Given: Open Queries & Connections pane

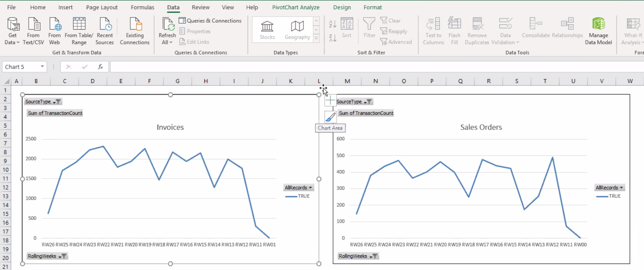Looking at the screenshot, I should 210,21.
